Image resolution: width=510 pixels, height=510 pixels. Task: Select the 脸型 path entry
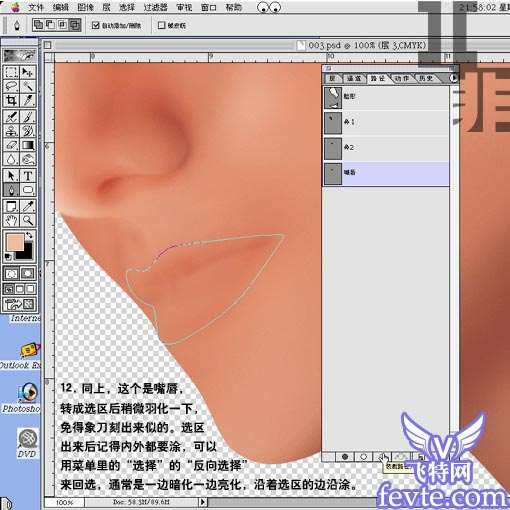click(386, 98)
